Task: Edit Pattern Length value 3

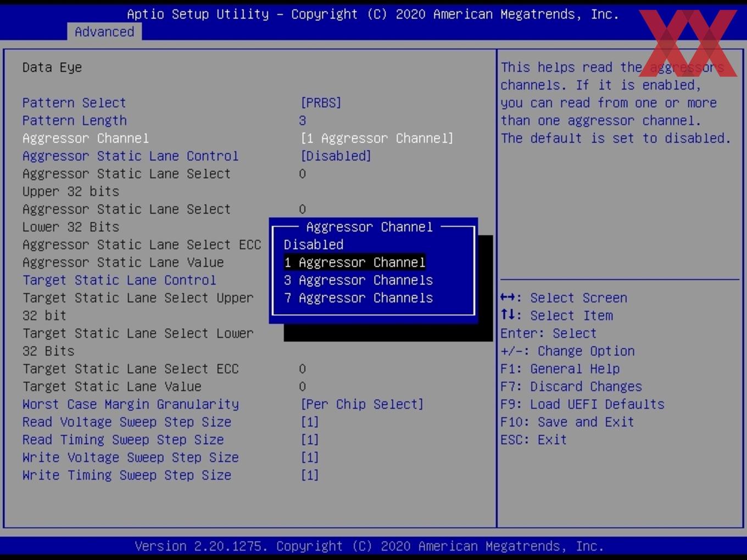Action: (x=303, y=121)
